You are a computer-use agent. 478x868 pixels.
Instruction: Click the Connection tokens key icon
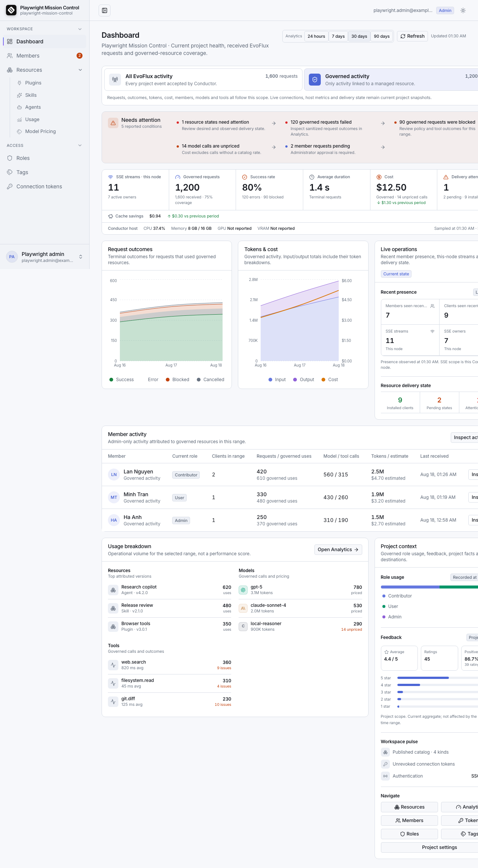[x=10, y=186]
